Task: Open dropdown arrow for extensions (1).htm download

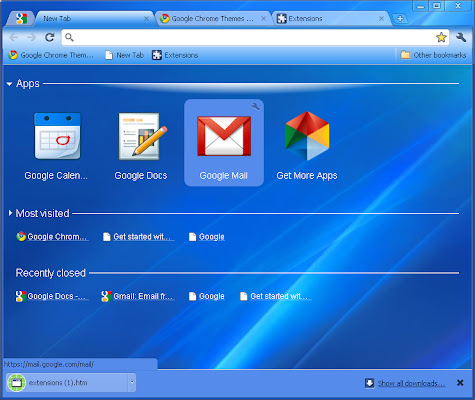Action: coord(132,383)
